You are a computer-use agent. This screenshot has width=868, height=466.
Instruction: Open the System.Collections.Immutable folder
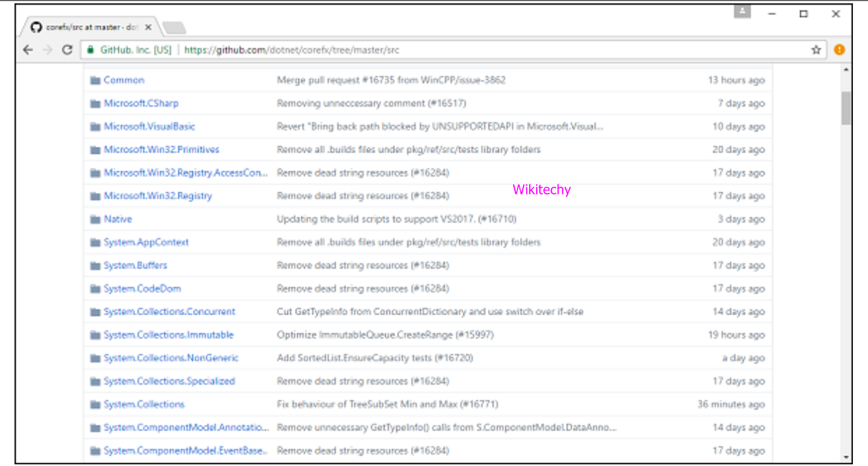coord(168,335)
